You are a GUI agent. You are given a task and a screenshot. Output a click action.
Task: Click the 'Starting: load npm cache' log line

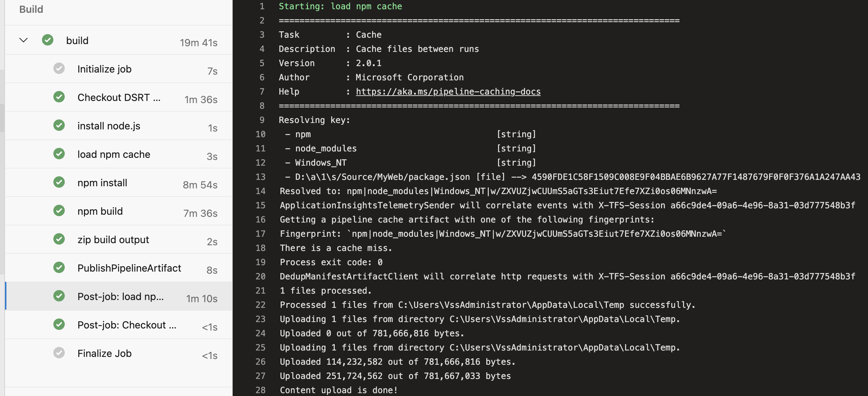point(340,6)
